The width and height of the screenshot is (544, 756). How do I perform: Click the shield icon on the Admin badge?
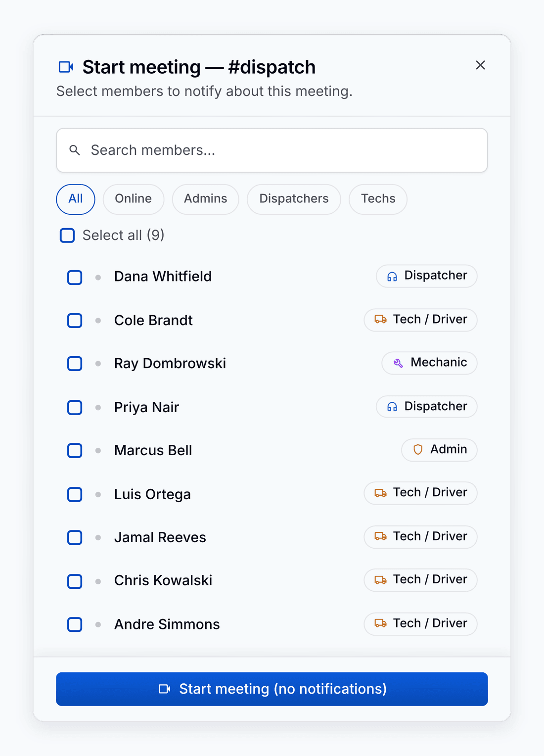click(418, 450)
